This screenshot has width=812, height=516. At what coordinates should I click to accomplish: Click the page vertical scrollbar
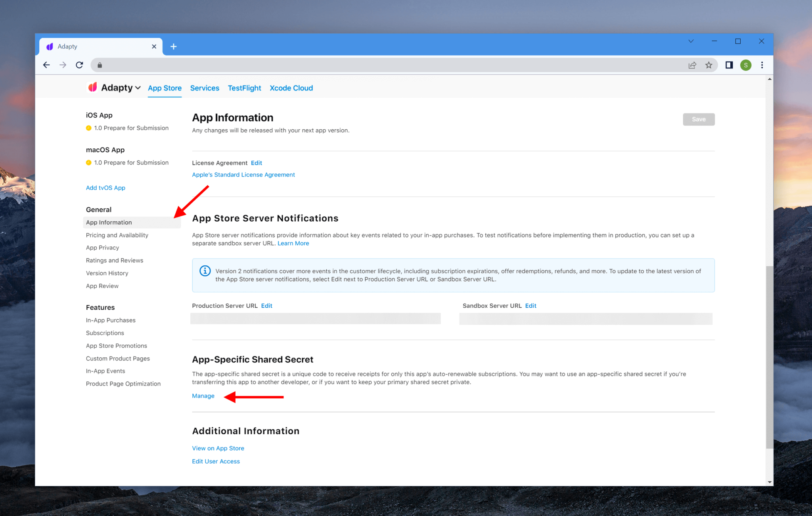click(769, 357)
